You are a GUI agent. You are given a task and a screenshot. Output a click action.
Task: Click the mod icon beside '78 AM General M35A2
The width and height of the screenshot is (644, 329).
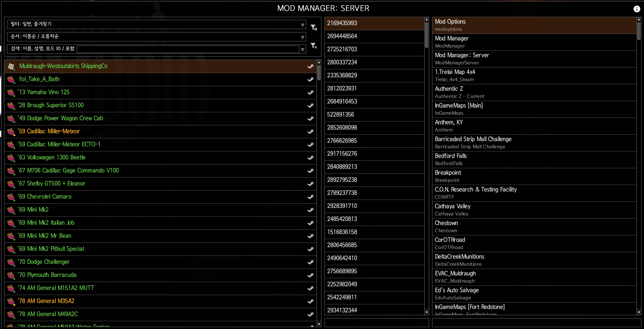[11, 301]
